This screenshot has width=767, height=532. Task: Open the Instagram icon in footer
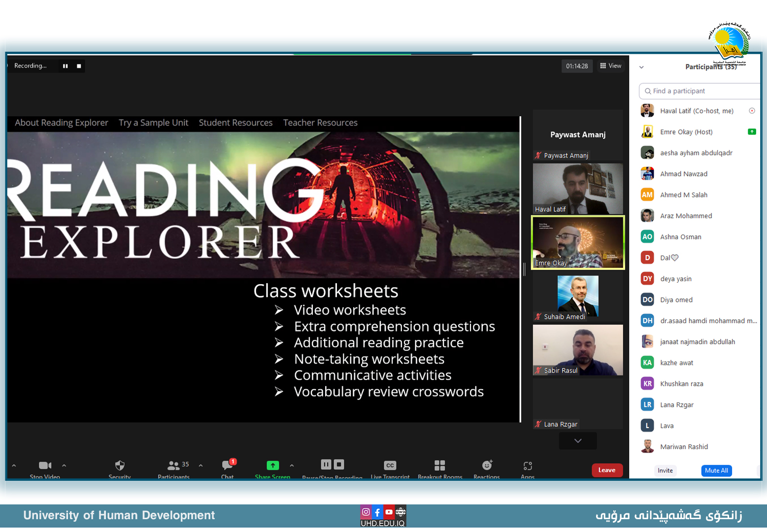[366, 512]
